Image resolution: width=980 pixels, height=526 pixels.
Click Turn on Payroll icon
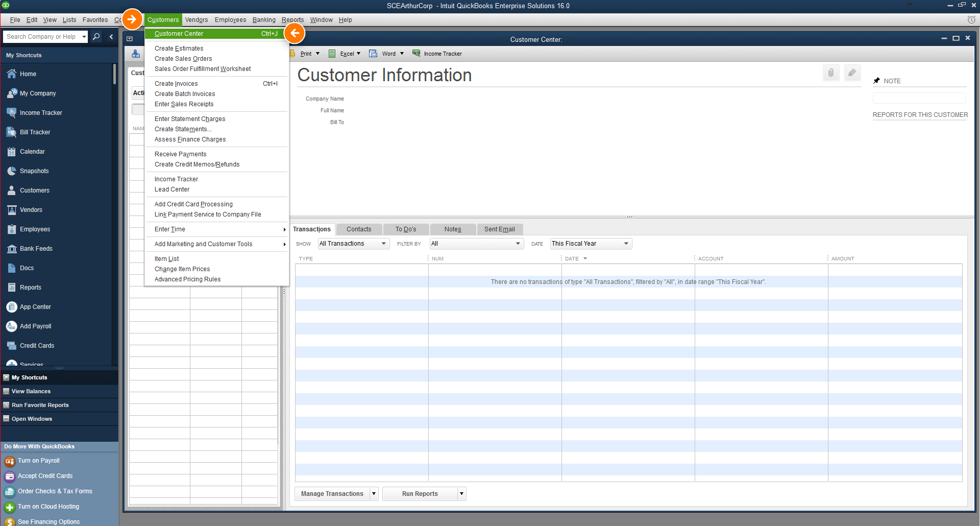[x=10, y=461]
